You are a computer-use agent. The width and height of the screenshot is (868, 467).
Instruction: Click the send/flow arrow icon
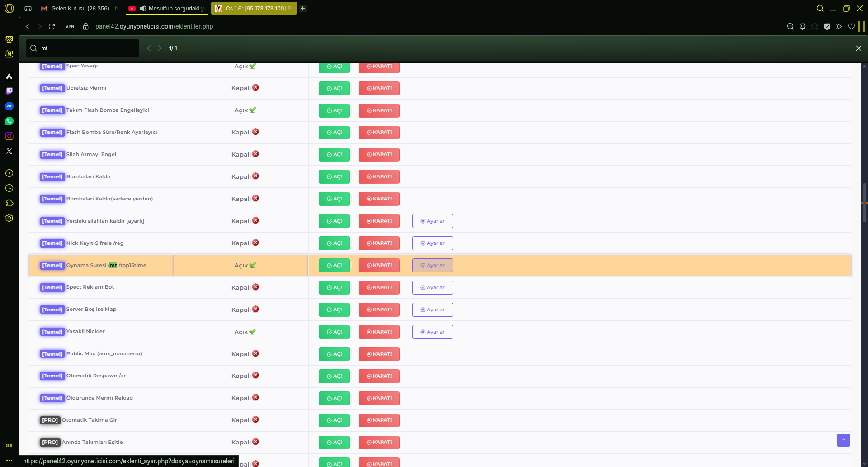tap(839, 26)
